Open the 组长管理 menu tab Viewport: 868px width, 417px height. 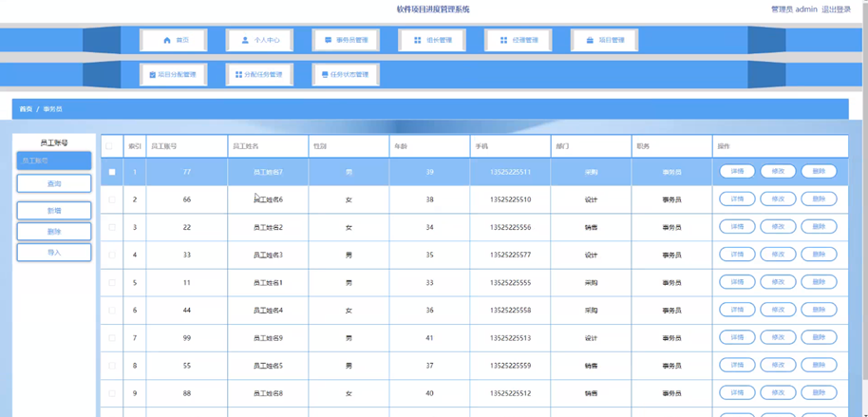432,41
